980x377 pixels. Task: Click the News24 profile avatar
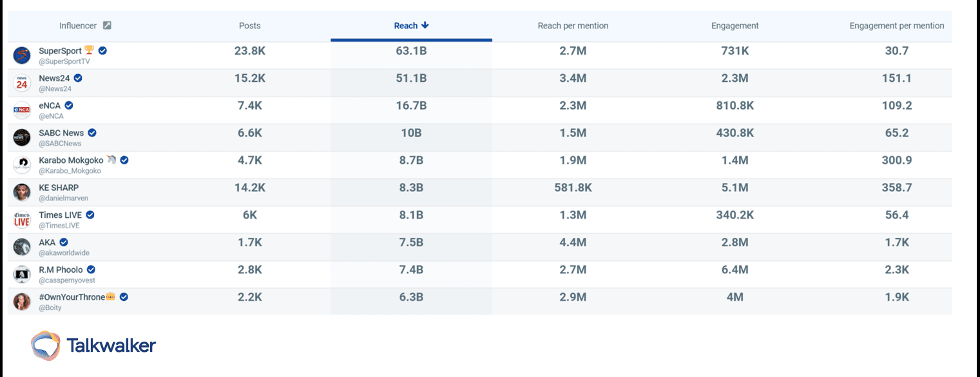(21, 82)
